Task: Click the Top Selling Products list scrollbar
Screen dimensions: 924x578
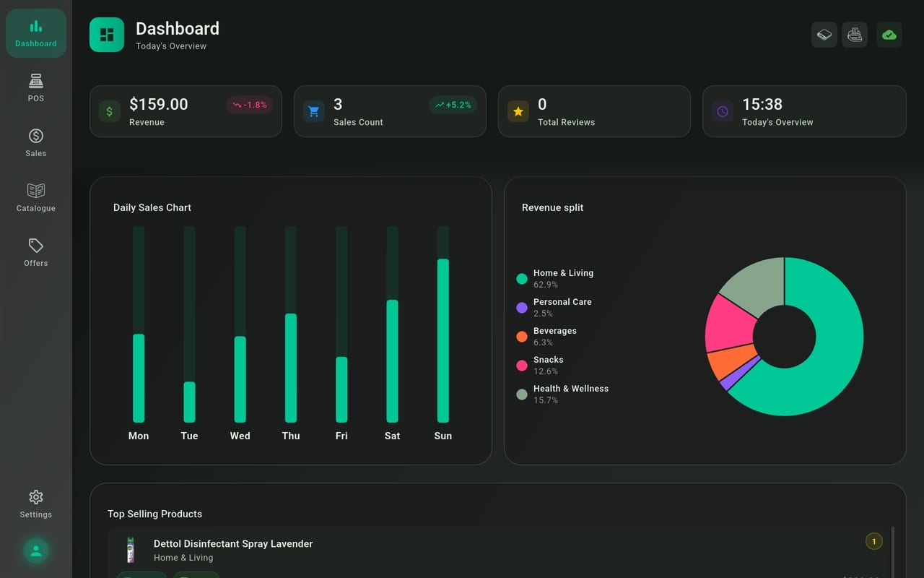Action: (893, 553)
